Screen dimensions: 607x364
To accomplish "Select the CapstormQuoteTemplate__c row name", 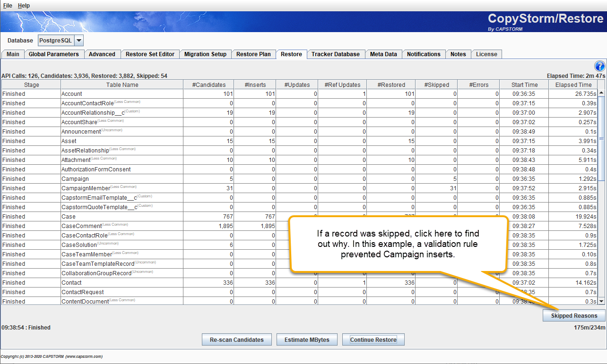I will click(99, 207).
